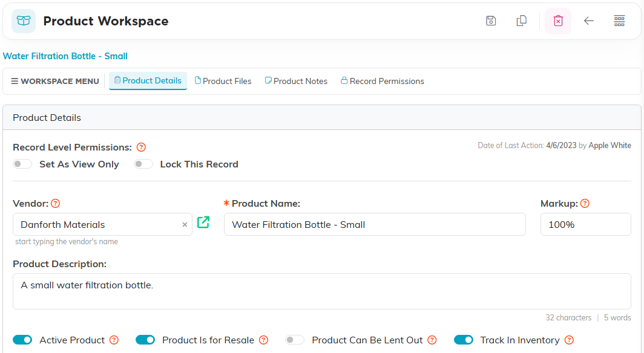Click help icon beside Track In Inventory

[569, 340]
